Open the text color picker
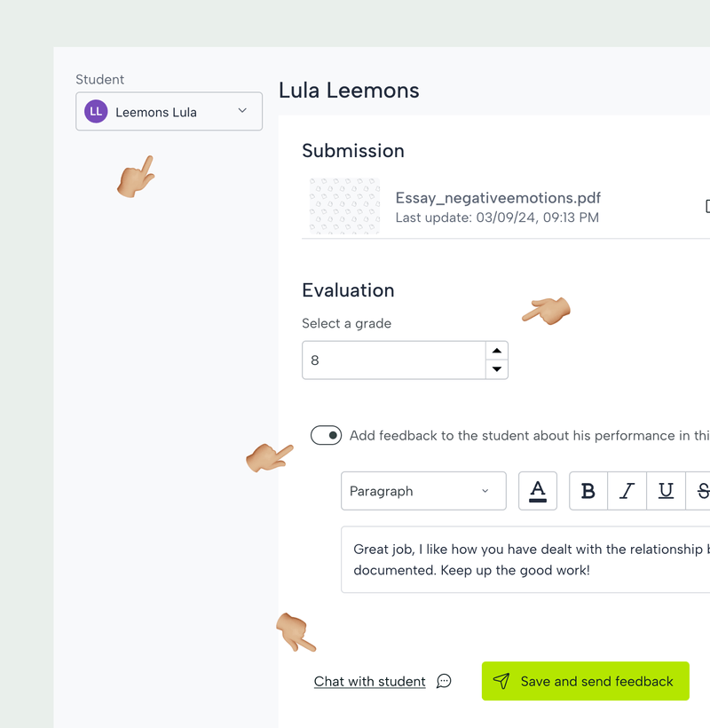 pos(538,491)
